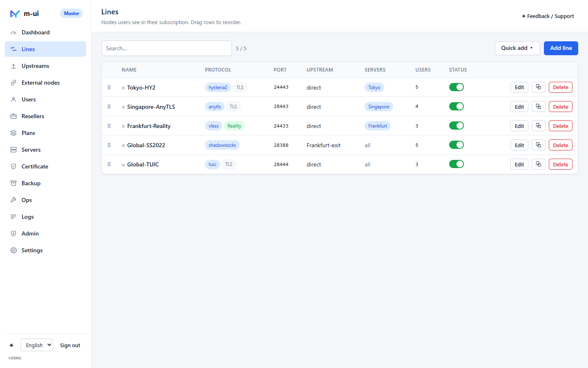Toggle the light/dark theme sun icon

[11, 345]
